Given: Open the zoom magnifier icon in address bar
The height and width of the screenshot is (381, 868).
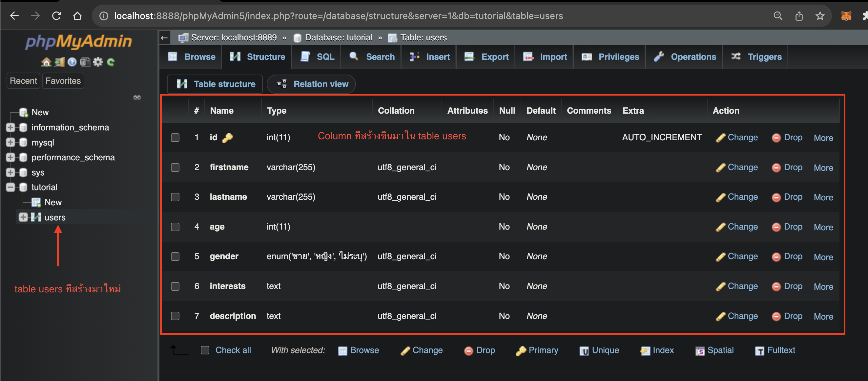Looking at the screenshot, I should click(x=778, y=15).
